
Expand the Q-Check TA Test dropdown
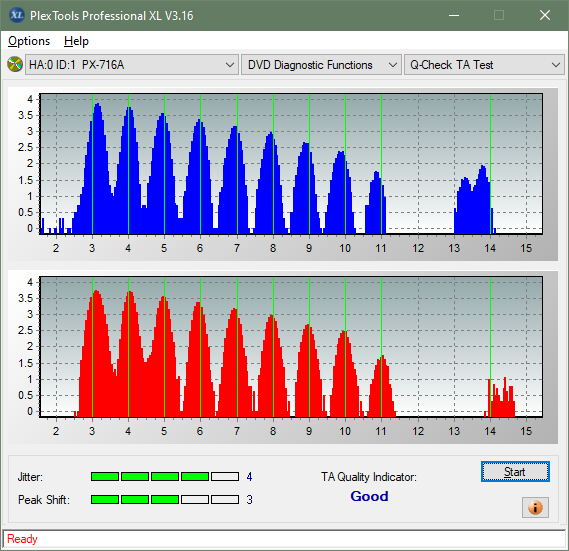coord(484,65)
